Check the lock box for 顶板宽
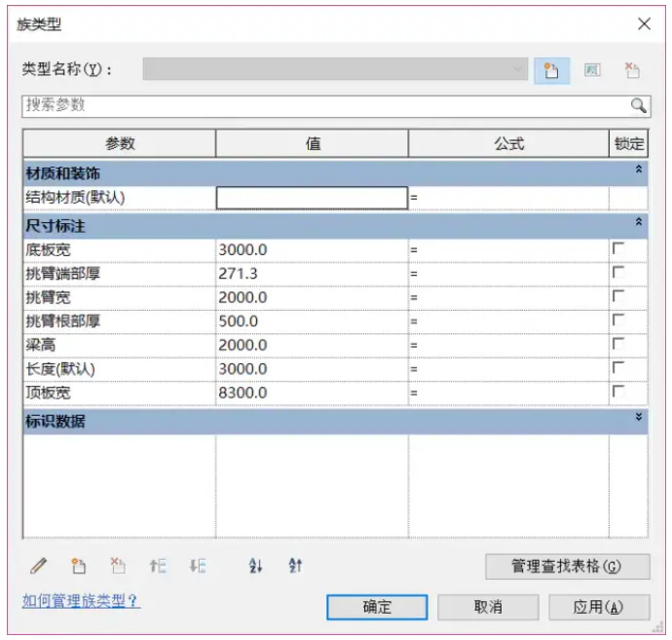Viewport: 672px width, 640px height. (618, 392)
